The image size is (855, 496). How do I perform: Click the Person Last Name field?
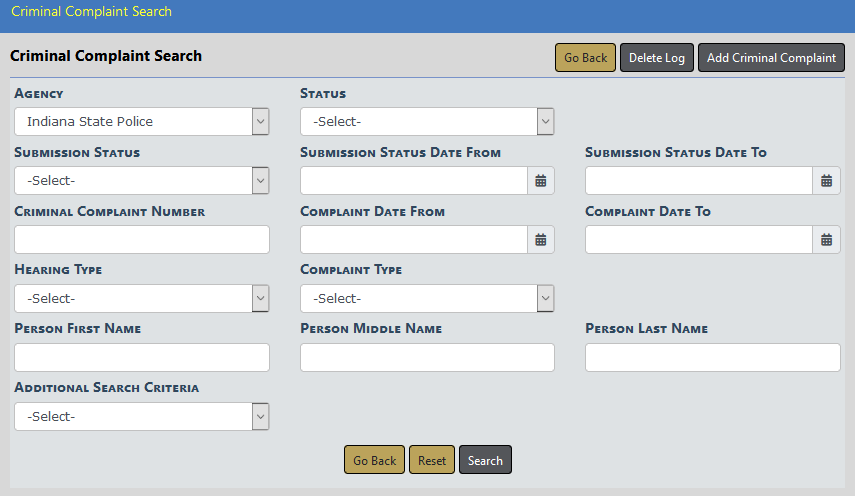point(712,358)
